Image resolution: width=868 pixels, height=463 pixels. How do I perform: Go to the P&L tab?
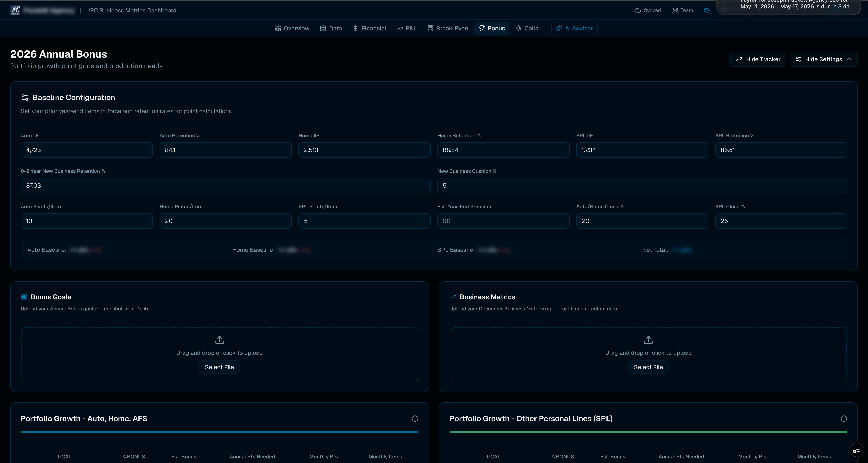tap(406, 28)
